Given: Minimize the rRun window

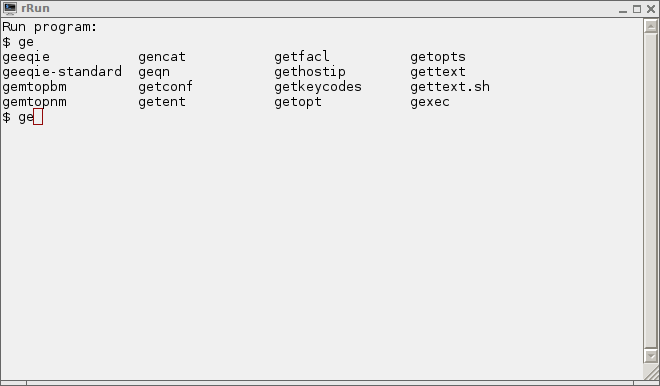Looking at the screenshot, I should (623, 9).
